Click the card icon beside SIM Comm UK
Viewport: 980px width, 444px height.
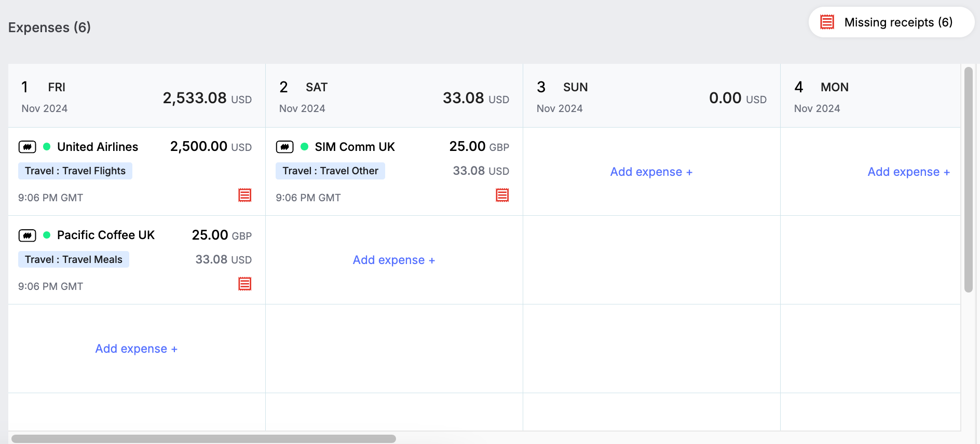point(284,147)
